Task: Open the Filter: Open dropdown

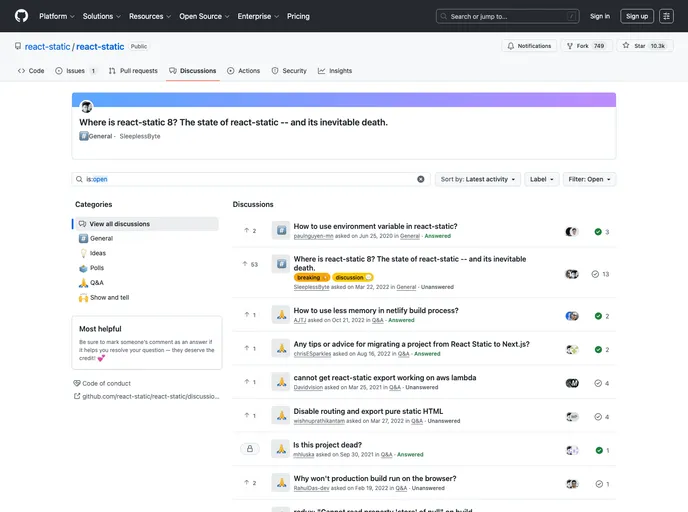Action: coord(589,179)
